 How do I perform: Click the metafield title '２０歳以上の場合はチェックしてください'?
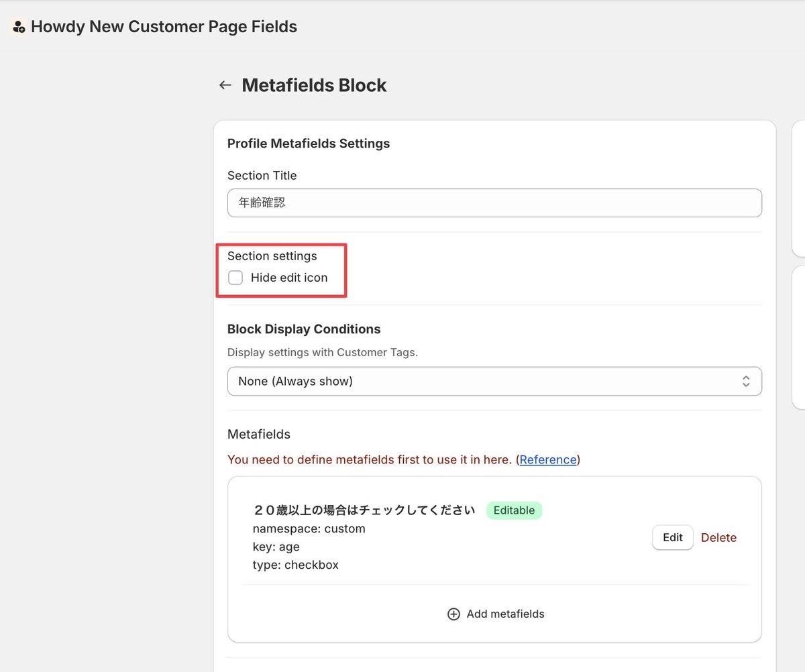364,510
